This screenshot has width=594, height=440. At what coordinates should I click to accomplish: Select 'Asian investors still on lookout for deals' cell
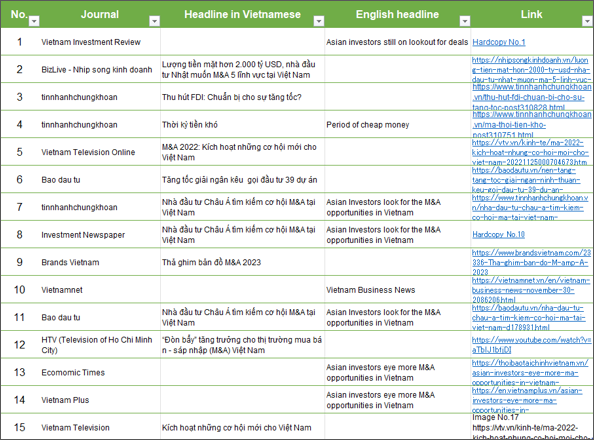pyautogui.click(x=397, y=42)
